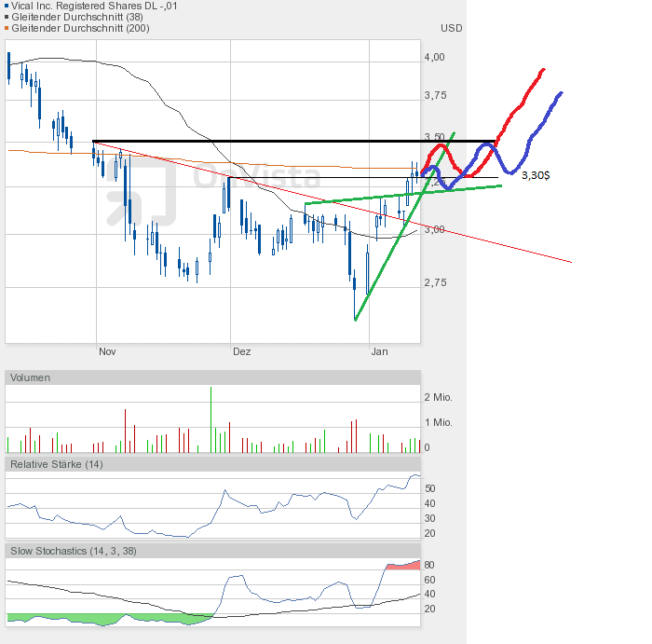The width and height of the screenshot is (652, 644).
Task: Click the green oversold stochastics area
Action: point(110,619)
